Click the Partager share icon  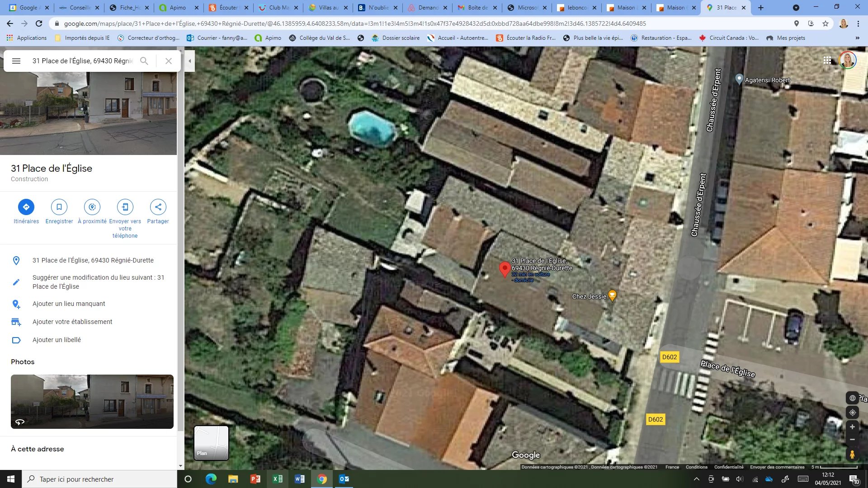(158, 207)
